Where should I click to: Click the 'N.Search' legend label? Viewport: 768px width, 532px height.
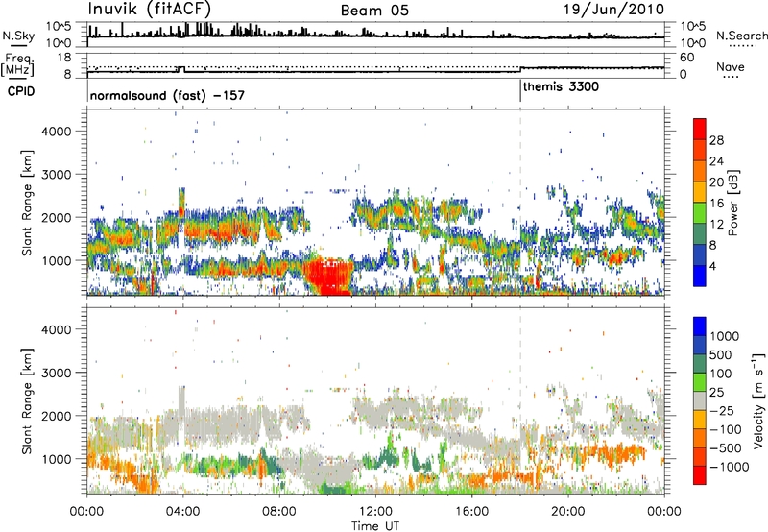(741, 36)
